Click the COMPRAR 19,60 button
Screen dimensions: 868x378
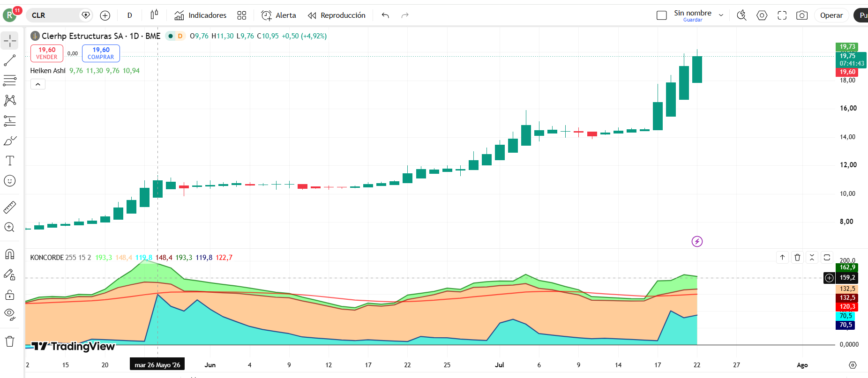(101, 53)
